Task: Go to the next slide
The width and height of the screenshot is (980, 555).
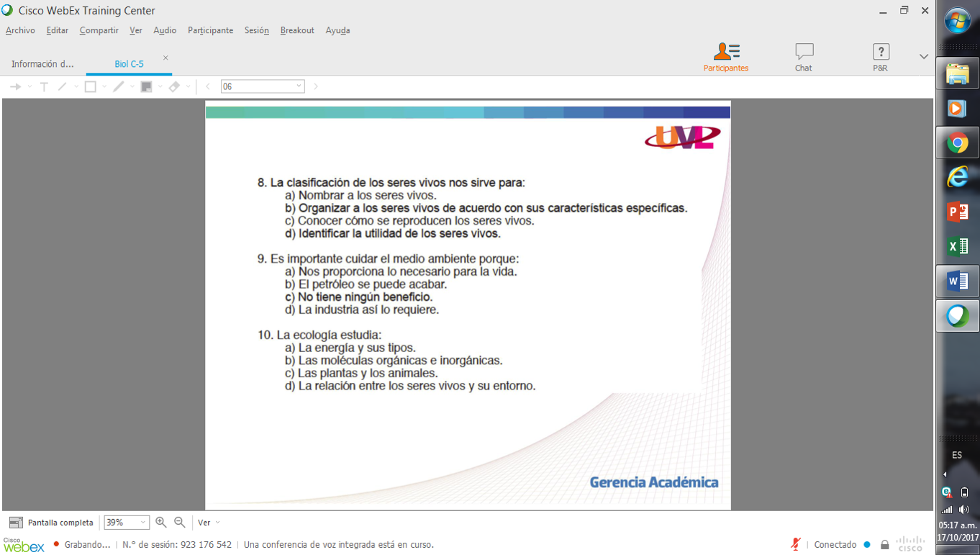Action: [x=316, y=86]
